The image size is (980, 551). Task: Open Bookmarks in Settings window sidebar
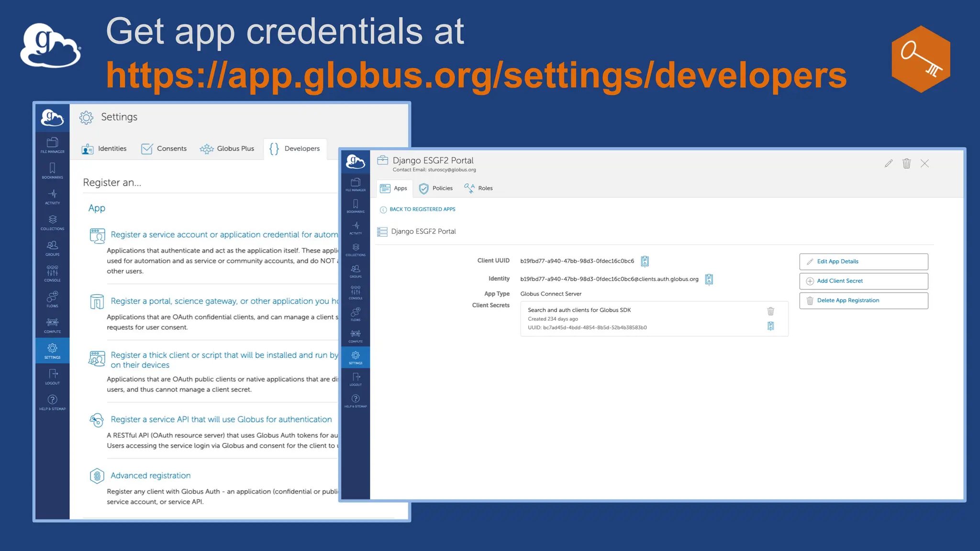coord(52,171)
